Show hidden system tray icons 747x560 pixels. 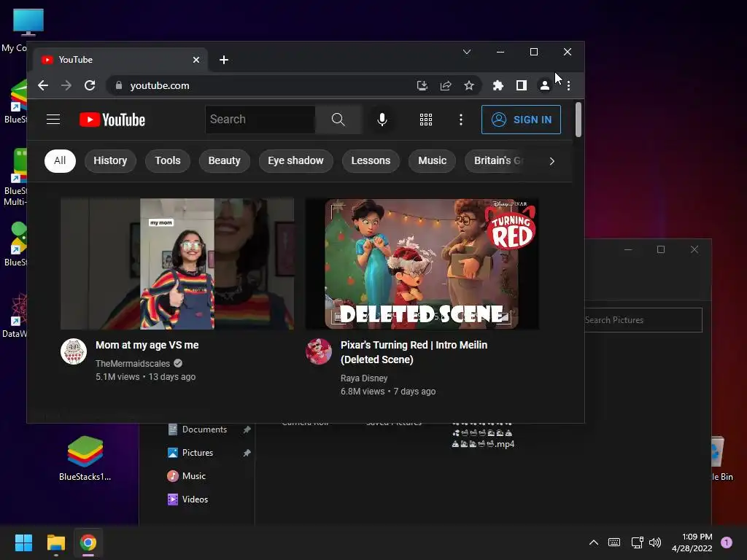(x=594, y=542)
